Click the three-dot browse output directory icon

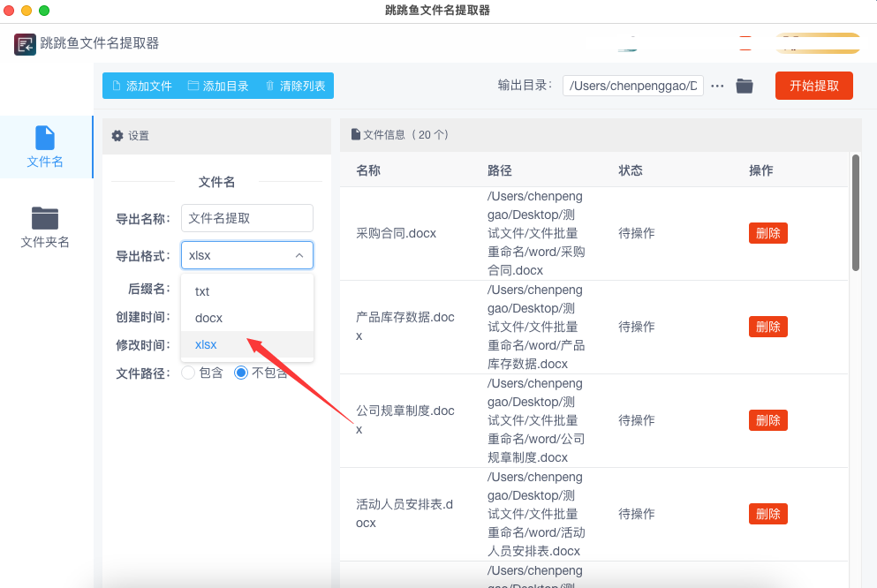(717, 86)
